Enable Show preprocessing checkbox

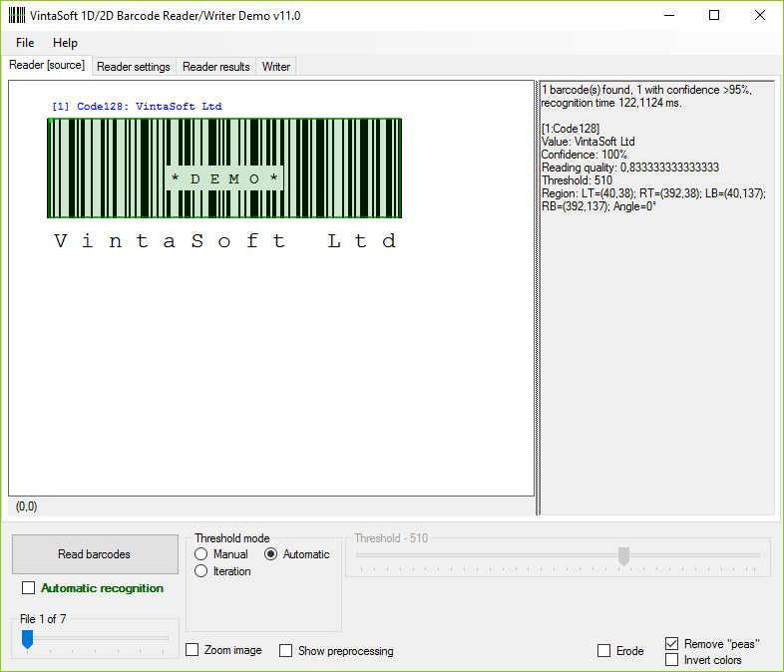coord(285,650)
